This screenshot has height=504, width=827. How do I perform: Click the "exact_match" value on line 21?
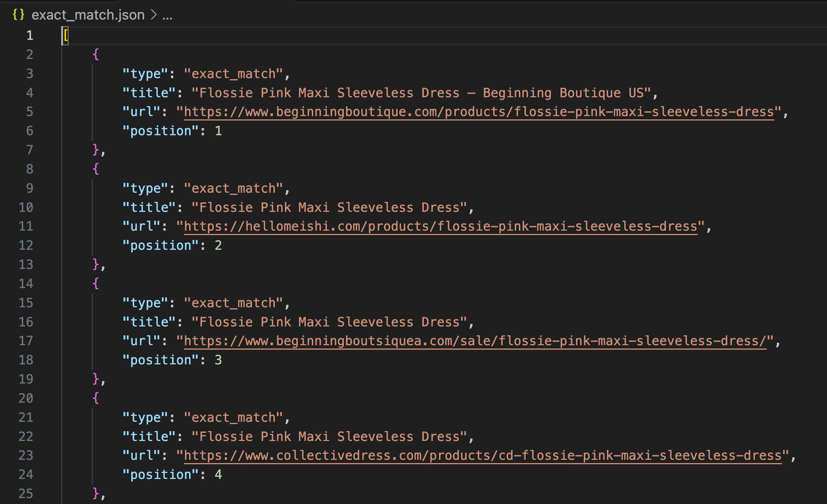tap(234, 418)
